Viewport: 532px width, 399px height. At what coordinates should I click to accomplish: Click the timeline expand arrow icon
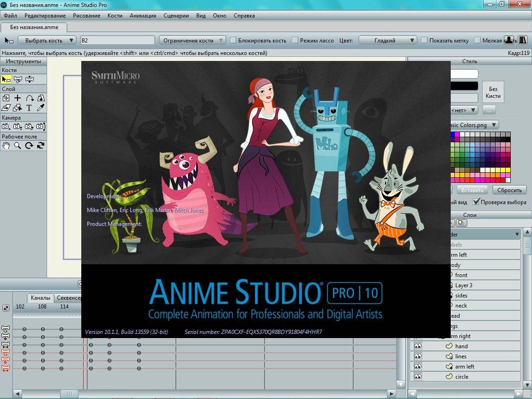[6, 308]
